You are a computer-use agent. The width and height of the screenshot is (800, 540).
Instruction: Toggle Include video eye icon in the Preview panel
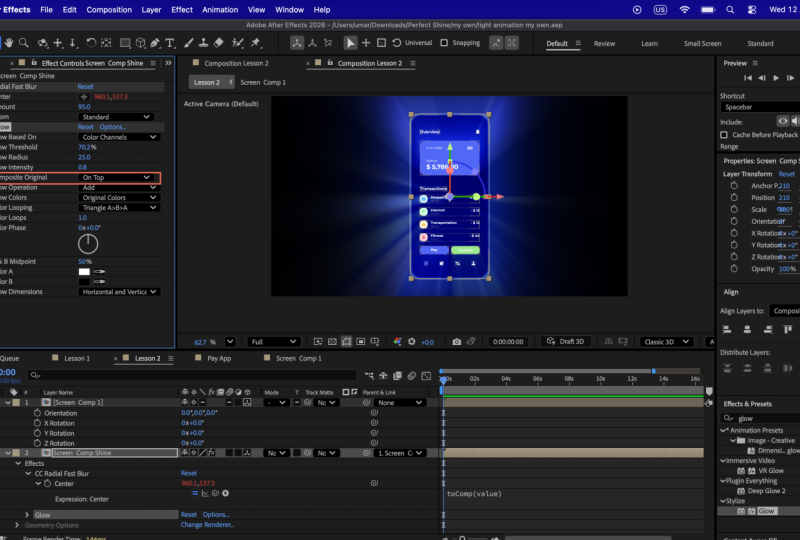point(783,121)
